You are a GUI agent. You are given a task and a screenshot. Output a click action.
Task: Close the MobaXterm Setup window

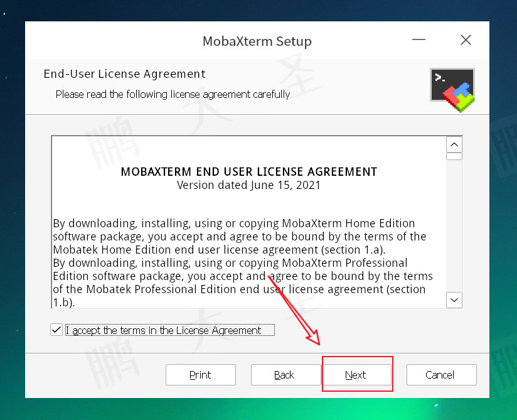pyautogui.click(x=466, y=40)
